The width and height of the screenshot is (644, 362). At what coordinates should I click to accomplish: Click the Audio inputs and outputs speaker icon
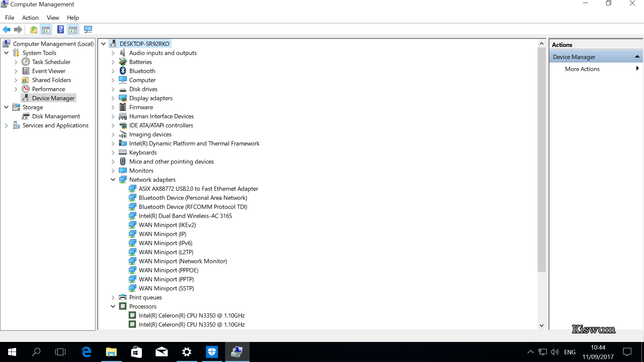click(x=123, y=53)
